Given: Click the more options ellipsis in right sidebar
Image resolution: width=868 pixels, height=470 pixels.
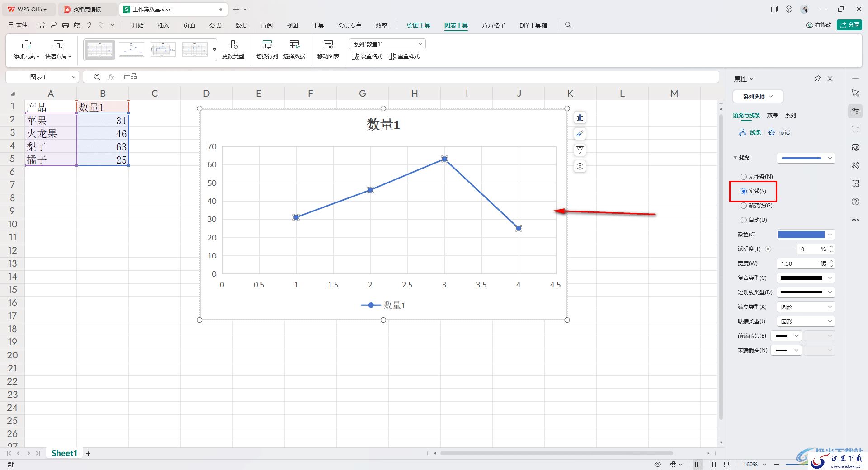Looking at the screenshot, I should coord(855,220).
